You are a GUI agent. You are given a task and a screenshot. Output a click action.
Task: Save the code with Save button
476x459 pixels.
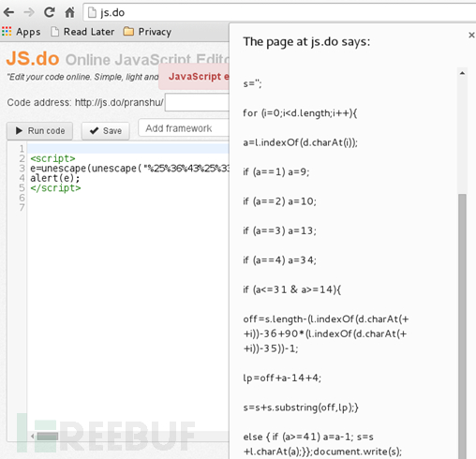[105, 130]
